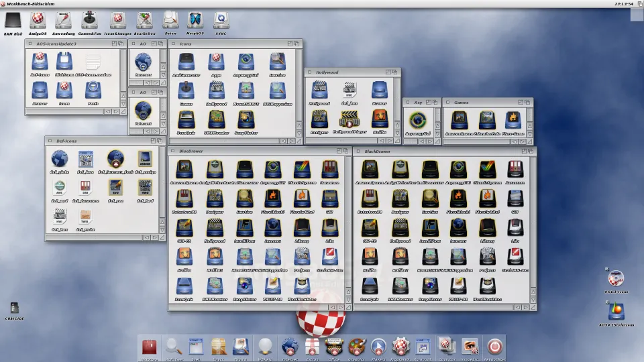Screen dimensions: 644x362
Task: Select AOS-Icons.readme text file icon
Action: coord(93,63)
